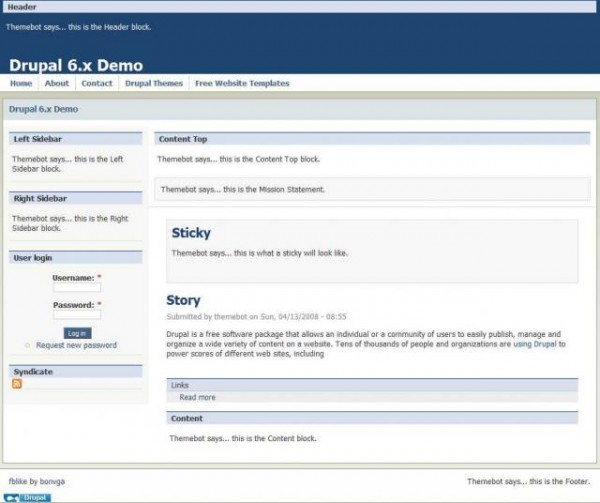Click the Log in button

[77, 333]
